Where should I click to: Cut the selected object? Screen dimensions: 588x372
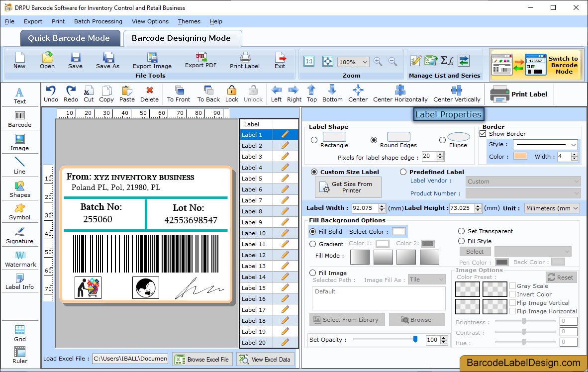pos(89,94)
